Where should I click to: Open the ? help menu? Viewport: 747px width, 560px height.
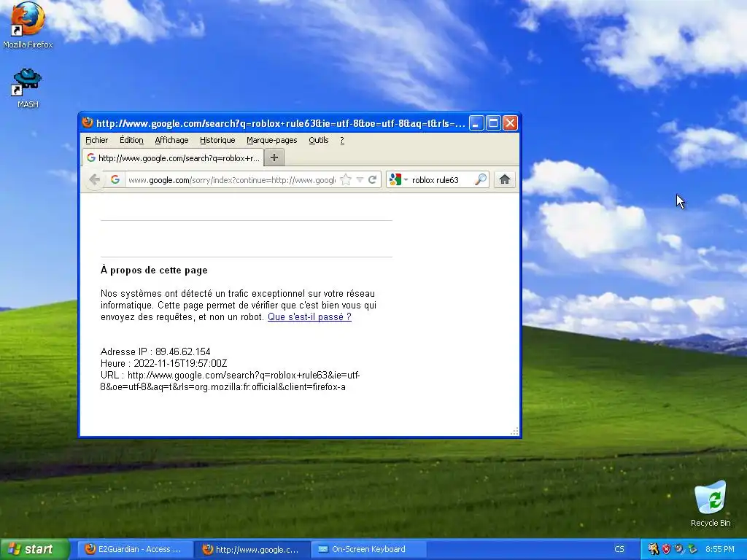[x=342, y=140]
